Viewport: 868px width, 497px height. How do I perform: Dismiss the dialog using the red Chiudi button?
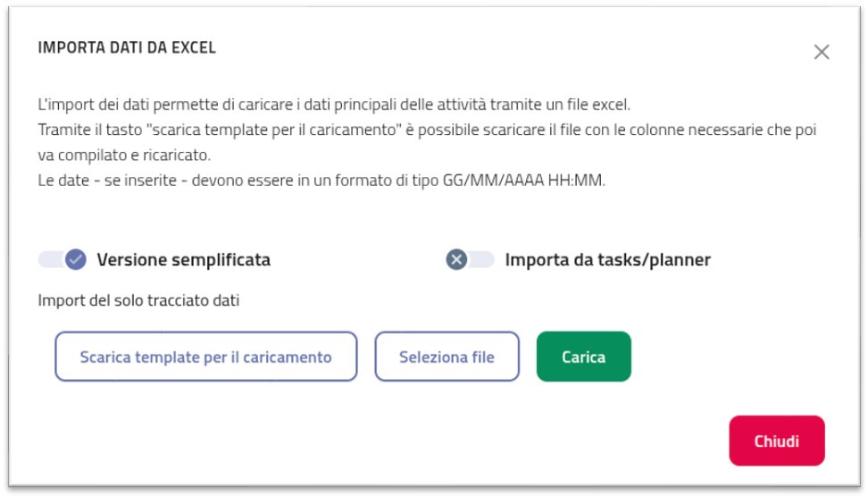[776, 441]
